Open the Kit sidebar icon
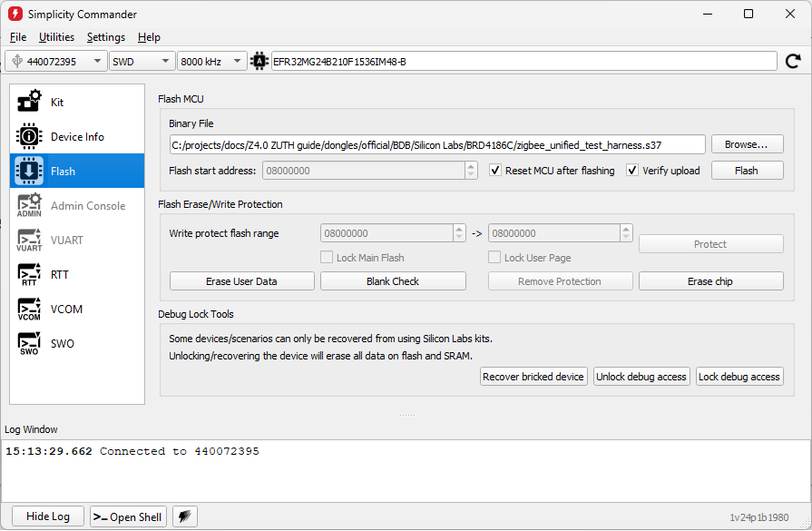The height and width of the screenshot is (531, 812). coord(29,101)
